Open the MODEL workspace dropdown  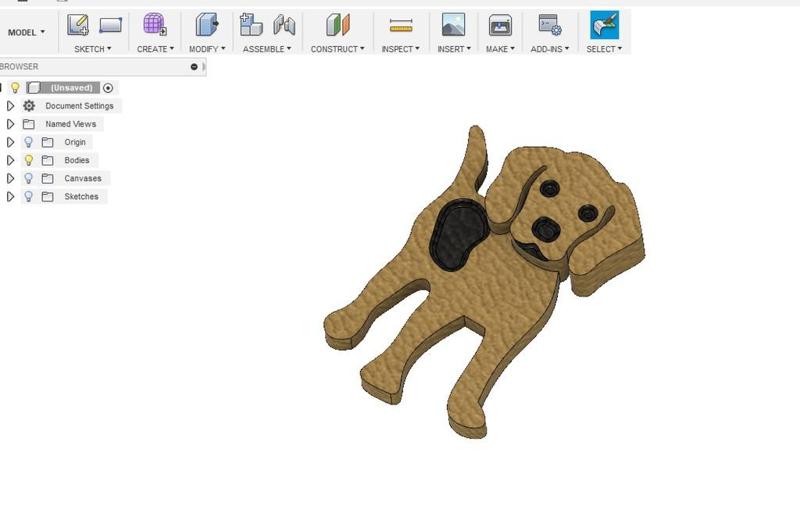coord(27,32)
